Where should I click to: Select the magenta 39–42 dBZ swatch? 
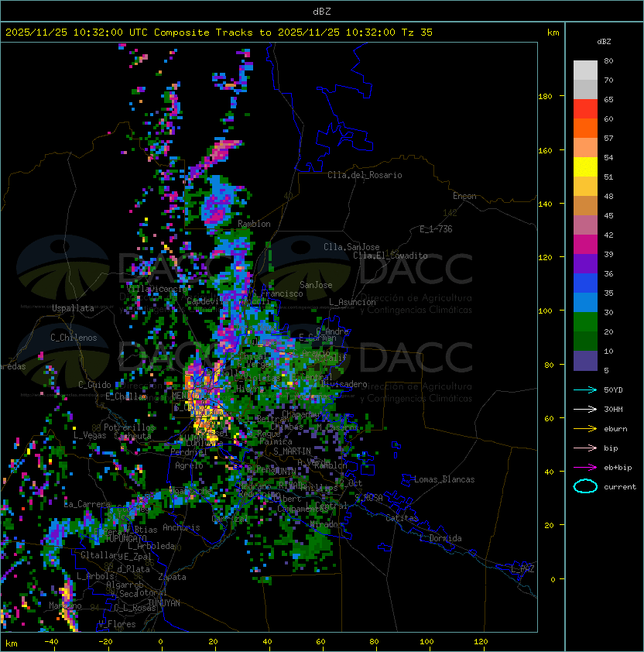(585, 244)
